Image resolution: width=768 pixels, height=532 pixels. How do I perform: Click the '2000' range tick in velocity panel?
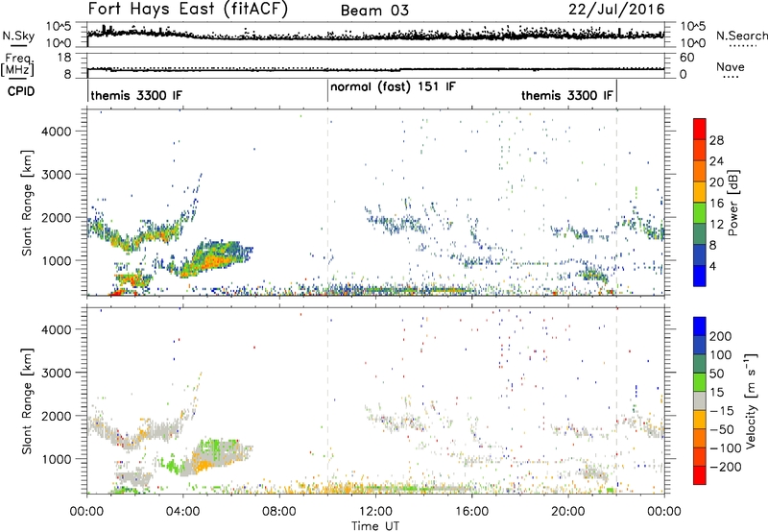click(x=57, y=416)
